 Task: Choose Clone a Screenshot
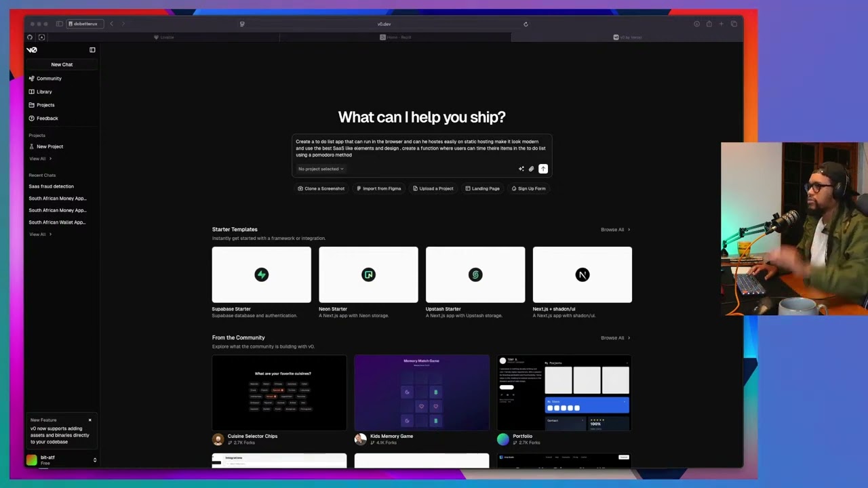321,188
